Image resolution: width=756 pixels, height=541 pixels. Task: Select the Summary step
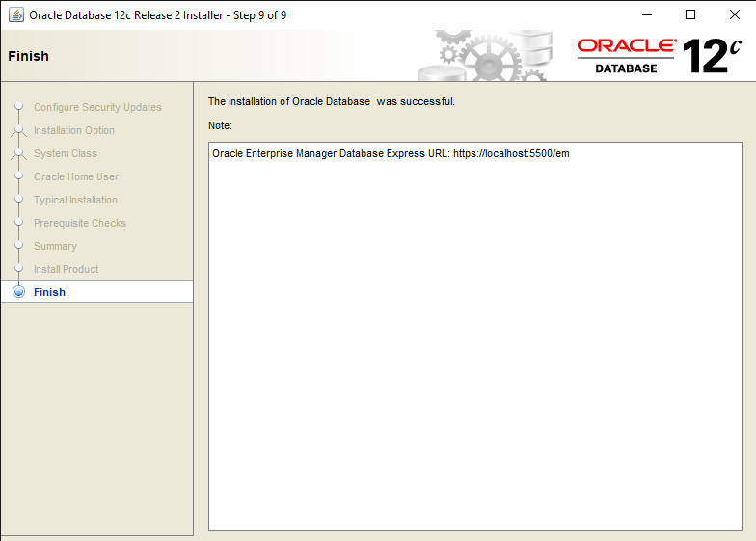[55, 246]
